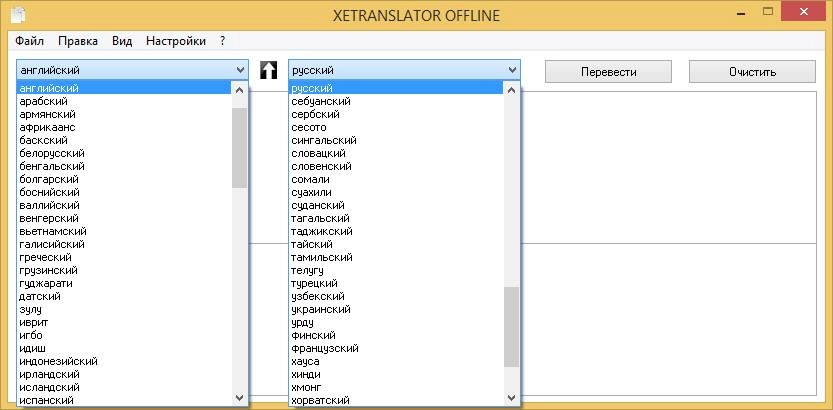
Task: Pick вьетнамский from source list
Action: coord(124,232)
